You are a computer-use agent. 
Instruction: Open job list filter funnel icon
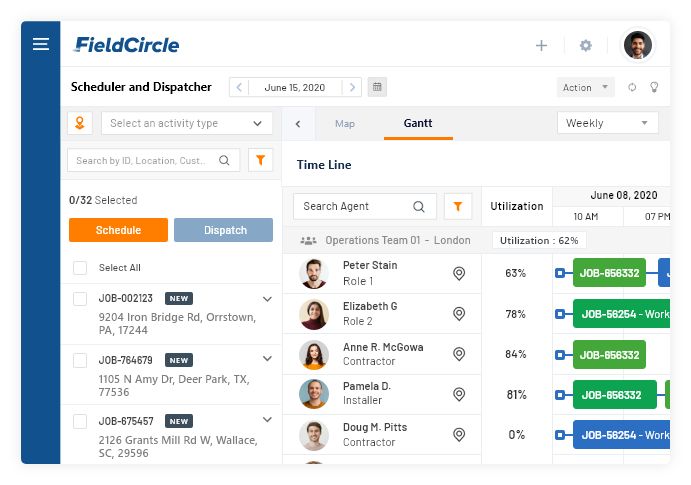[260, 160]
